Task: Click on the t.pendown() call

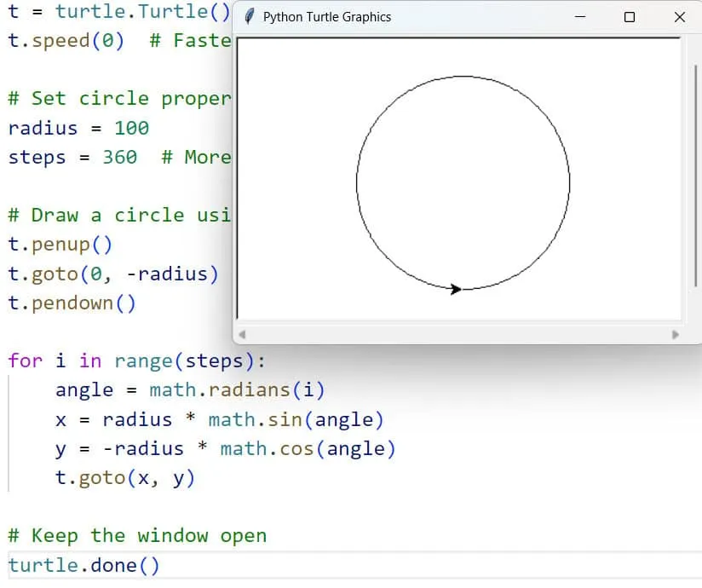Action: (x=72, y=303)
